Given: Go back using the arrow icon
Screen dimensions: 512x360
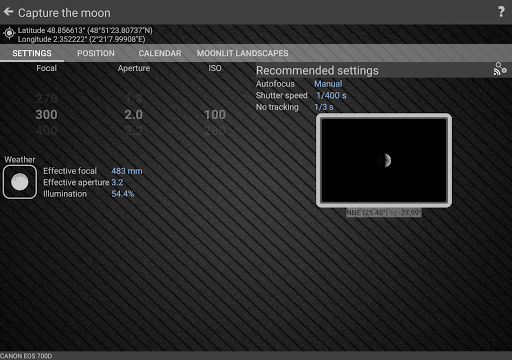Looking at the screenshot, I should click(8, 12).
